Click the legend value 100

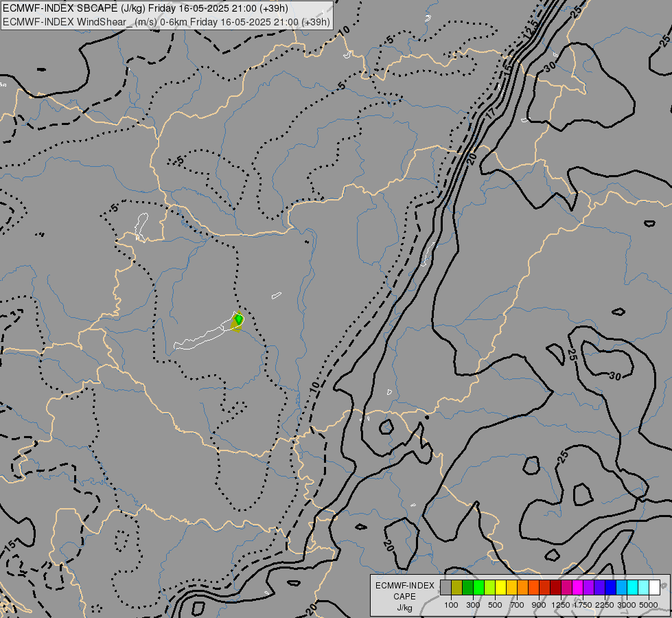pyautogui.click(x=451, y=605)
